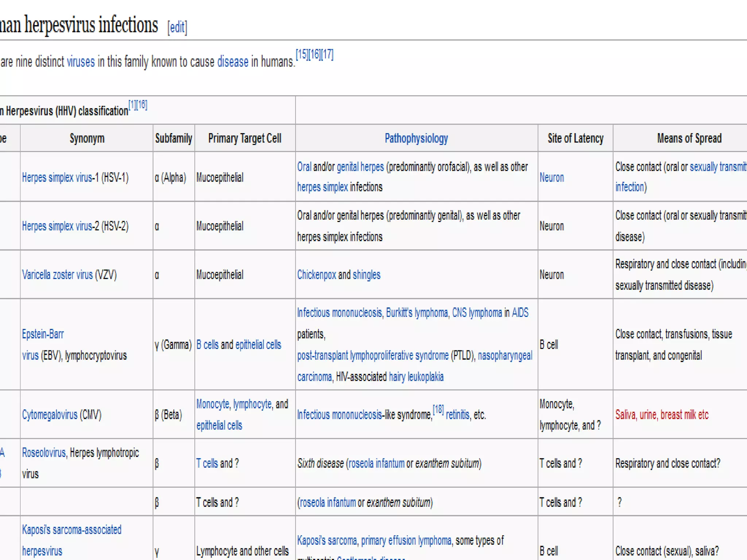
Task: Click reference 18 superscript citation
Action: coord(438,409)
